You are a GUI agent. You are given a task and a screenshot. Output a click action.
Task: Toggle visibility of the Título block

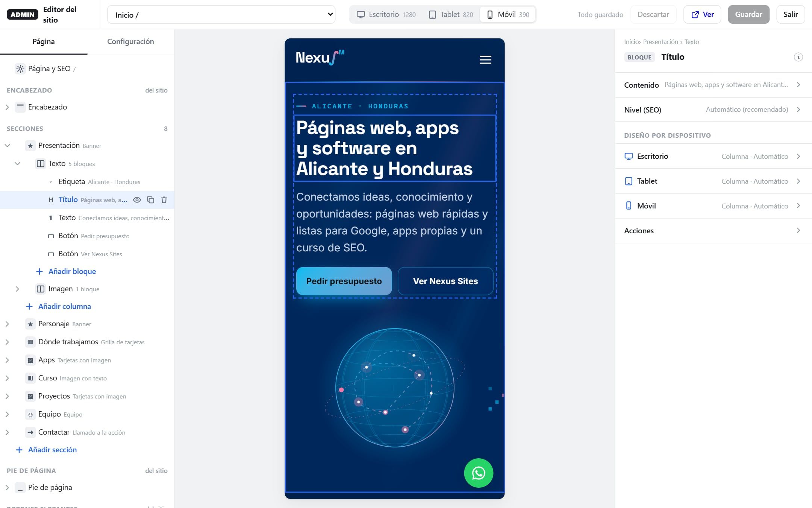click(x=137, y=200)
